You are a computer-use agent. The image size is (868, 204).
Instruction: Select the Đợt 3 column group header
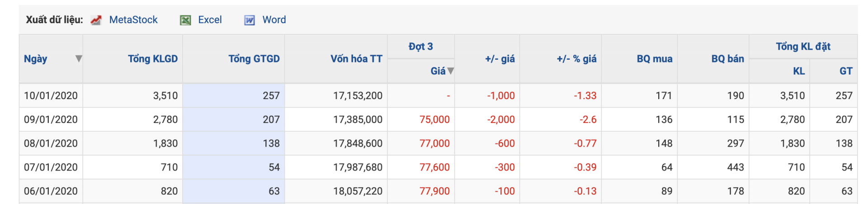coord(421,47)
